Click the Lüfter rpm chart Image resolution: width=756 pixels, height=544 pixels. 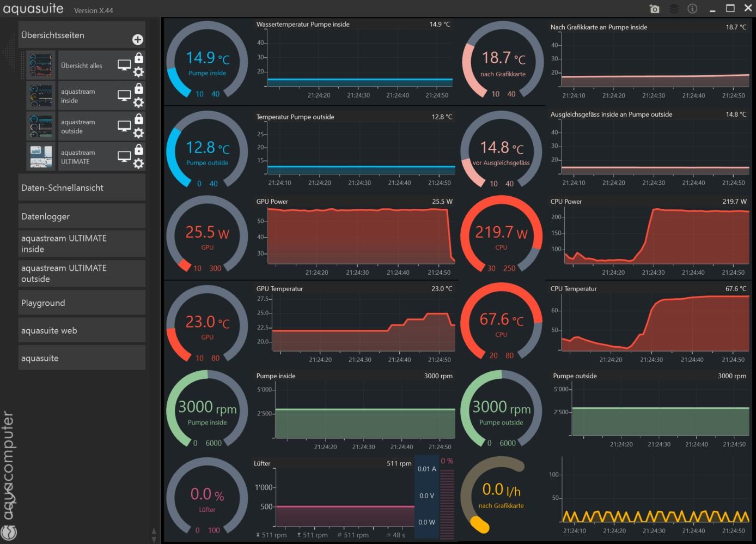tap(333, 499)
